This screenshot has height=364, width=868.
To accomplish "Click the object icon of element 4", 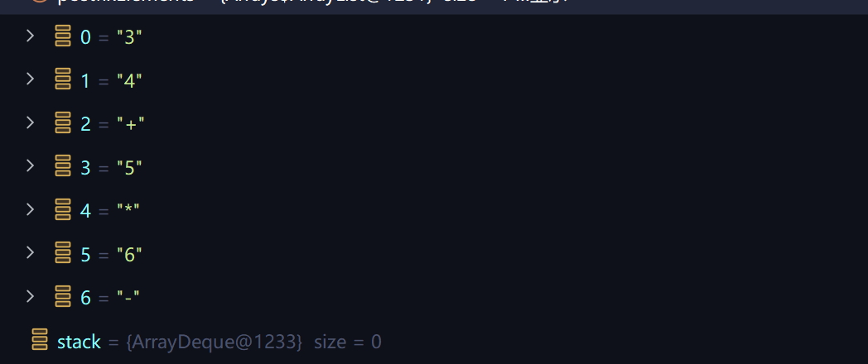I will pyautogui.click(x=63, y=209).
